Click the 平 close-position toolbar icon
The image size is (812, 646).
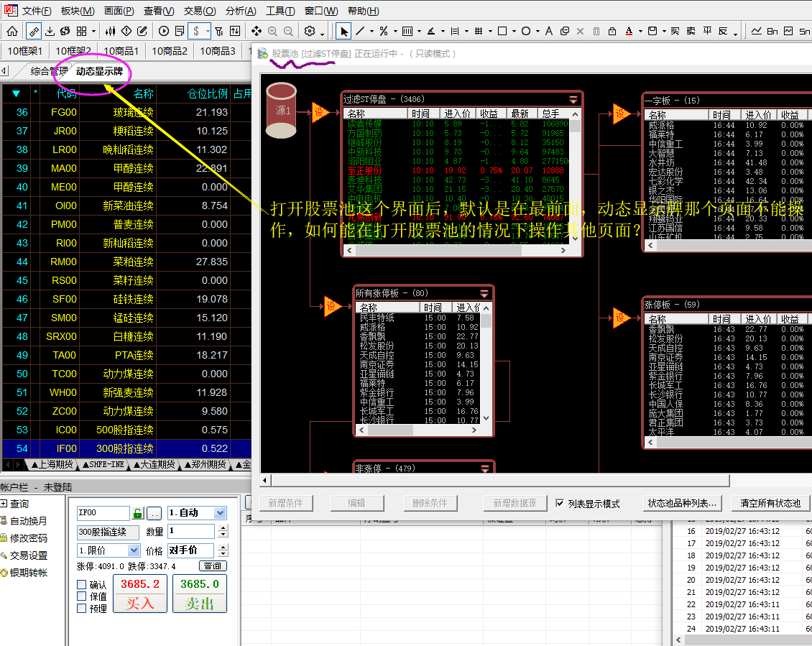click(707, 31)
